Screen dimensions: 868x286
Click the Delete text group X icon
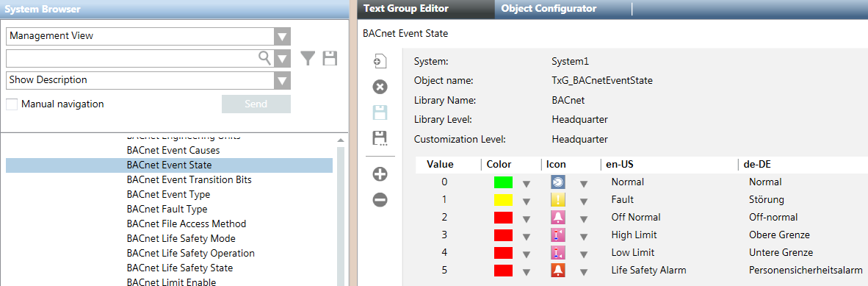coord(380,87)
